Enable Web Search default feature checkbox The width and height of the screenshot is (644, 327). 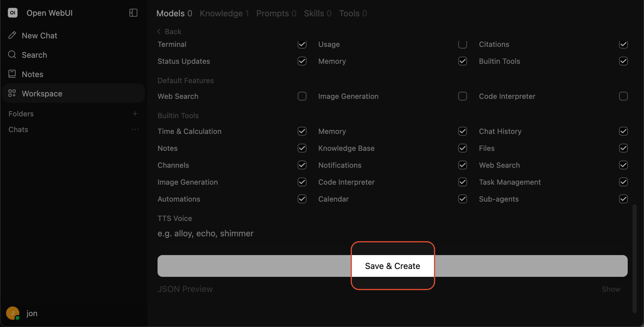coord(302,96)
